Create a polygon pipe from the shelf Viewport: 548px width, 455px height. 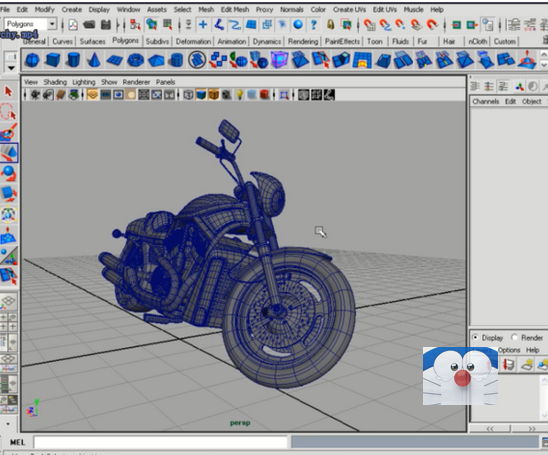(x=176, y=60)
